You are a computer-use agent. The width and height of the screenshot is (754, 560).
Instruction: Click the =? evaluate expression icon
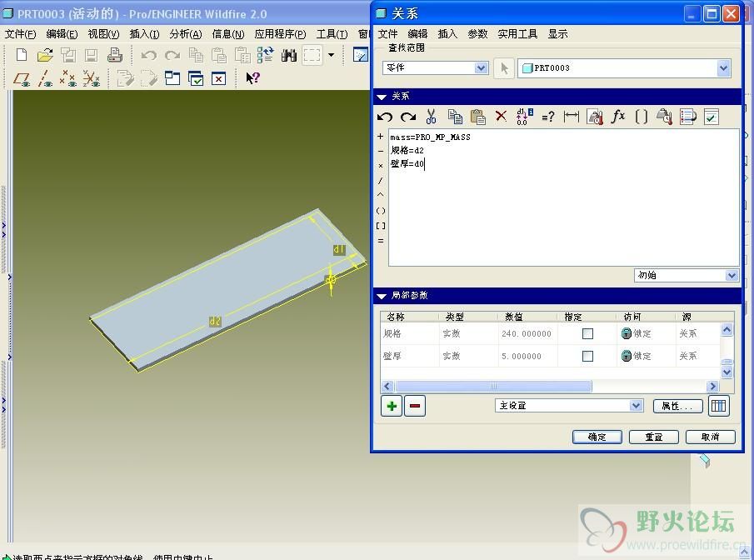pos(547,117)
